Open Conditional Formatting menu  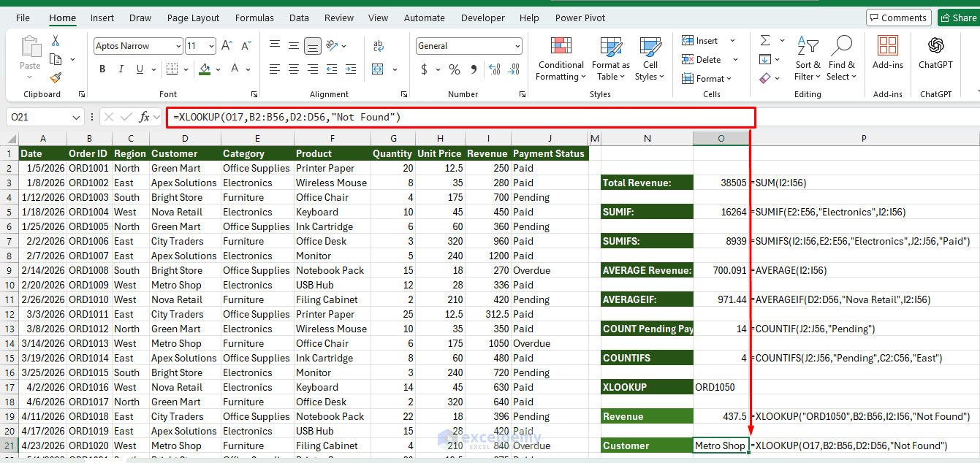click(x=561, y=58)
